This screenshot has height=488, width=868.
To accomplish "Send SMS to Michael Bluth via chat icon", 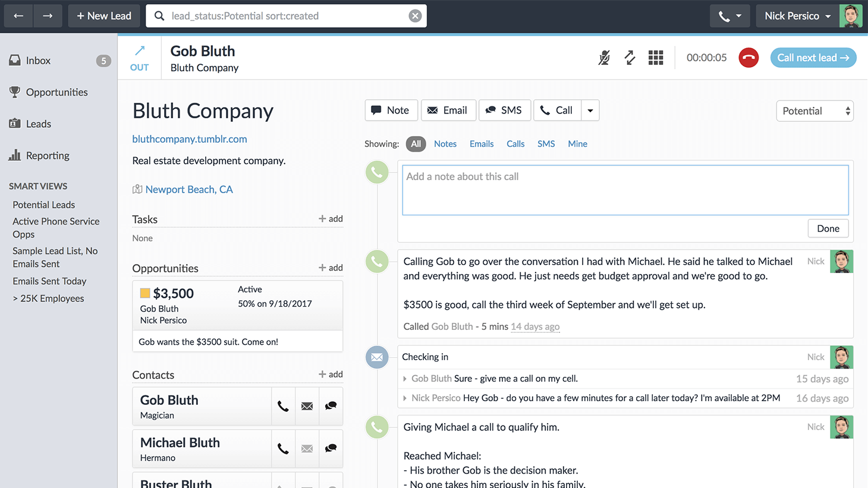I will [331, 449].
